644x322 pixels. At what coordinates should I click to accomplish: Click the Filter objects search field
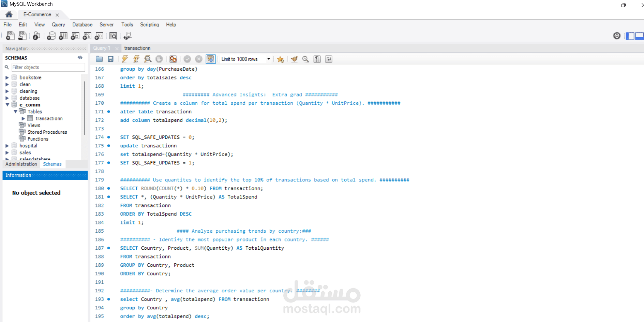point(48,67)
